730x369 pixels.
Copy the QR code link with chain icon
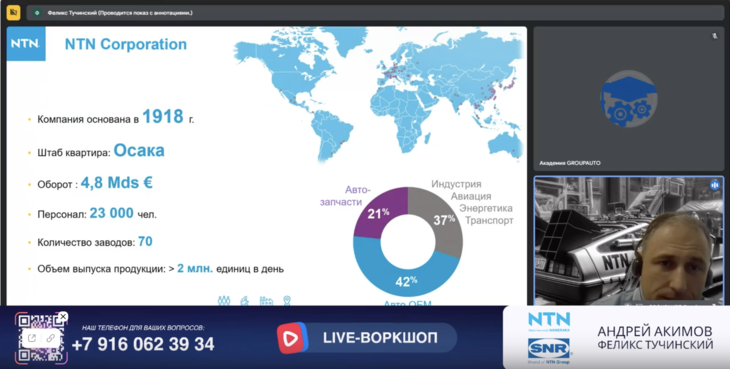pyautogui.click(x=50, y=338)
